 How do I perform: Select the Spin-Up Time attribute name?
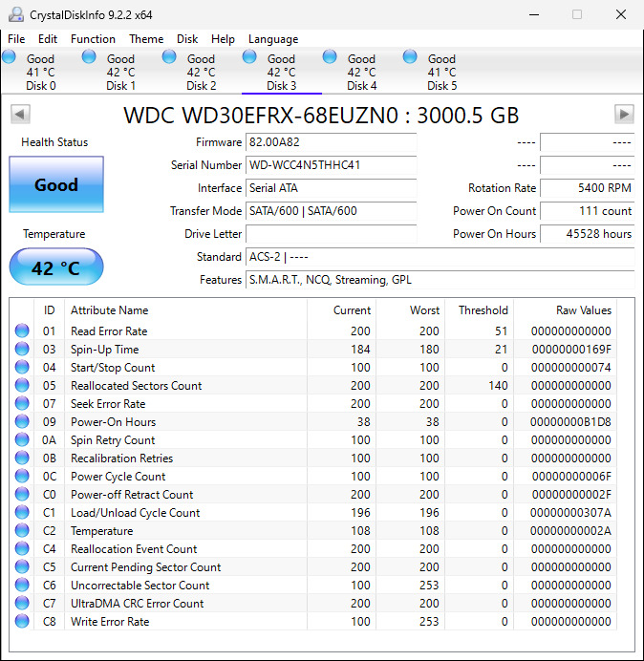104,349
